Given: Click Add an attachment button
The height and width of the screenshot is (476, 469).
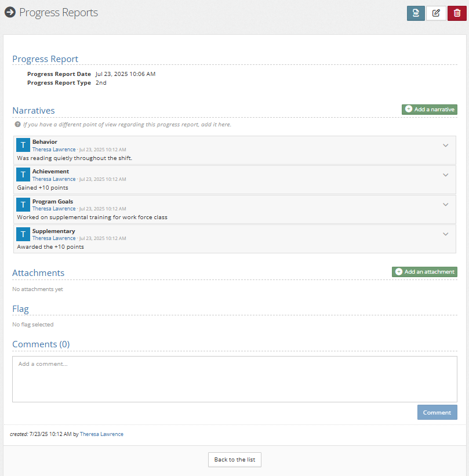Looking at the screenshot, I should point(424,272).
